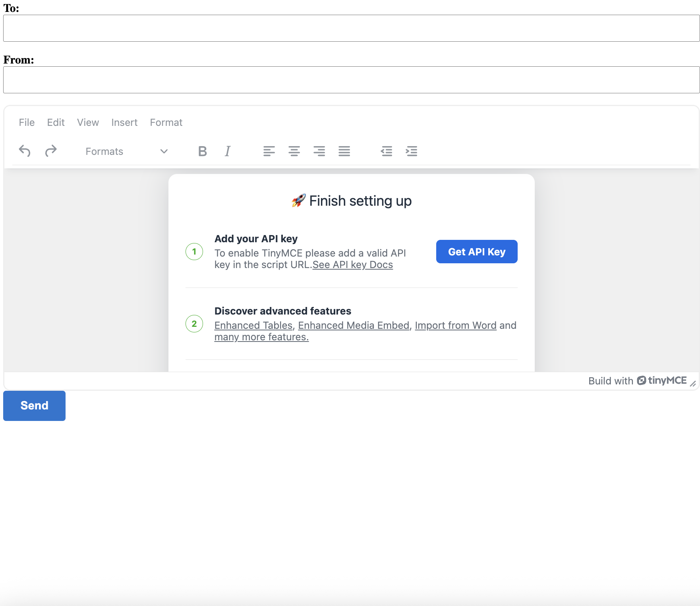The image size is (700, 606).
Task: Focus the To input field
Action: [351, 28]
